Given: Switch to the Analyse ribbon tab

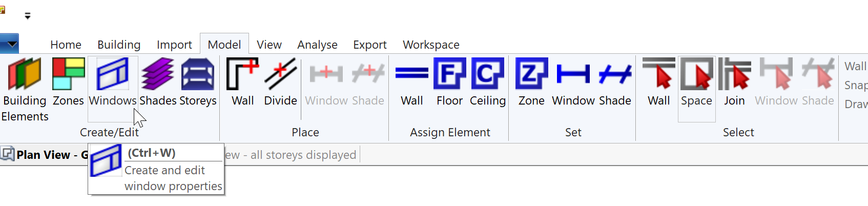Looking at the screenshot, I should coord(317,45).
